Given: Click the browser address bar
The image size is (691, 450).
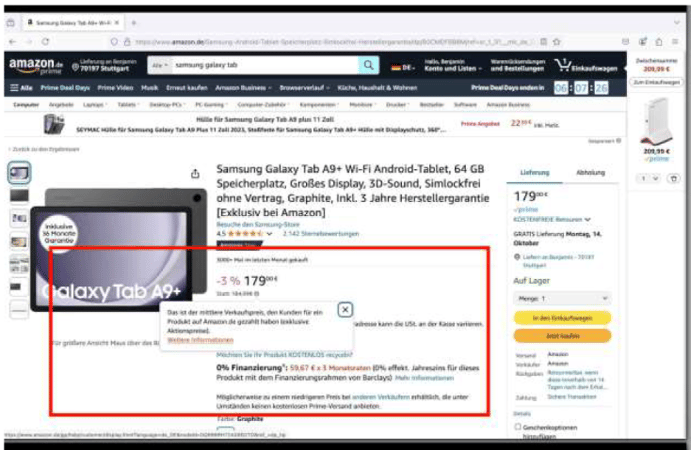Looking at the screenshot, I should [333, 42].
